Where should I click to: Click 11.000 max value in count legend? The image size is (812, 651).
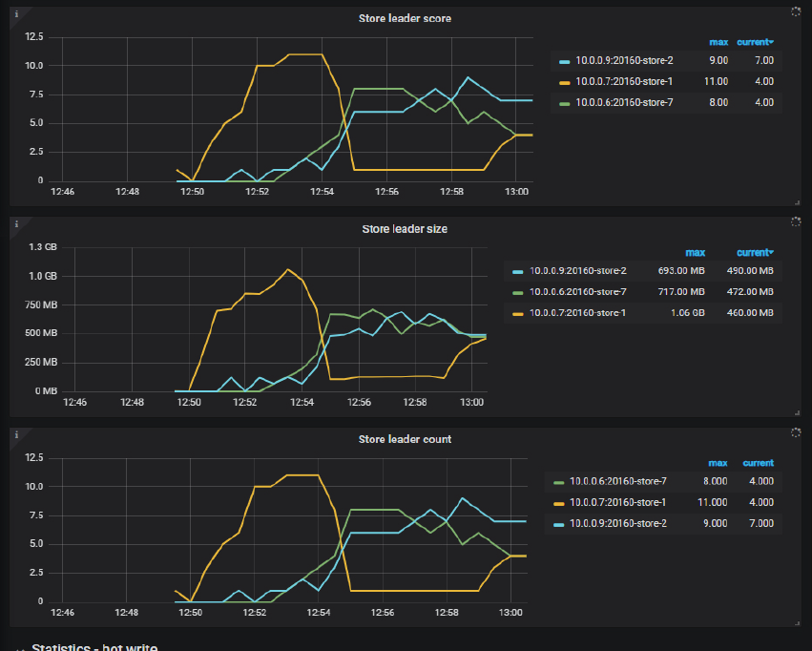tap(713, 502)
